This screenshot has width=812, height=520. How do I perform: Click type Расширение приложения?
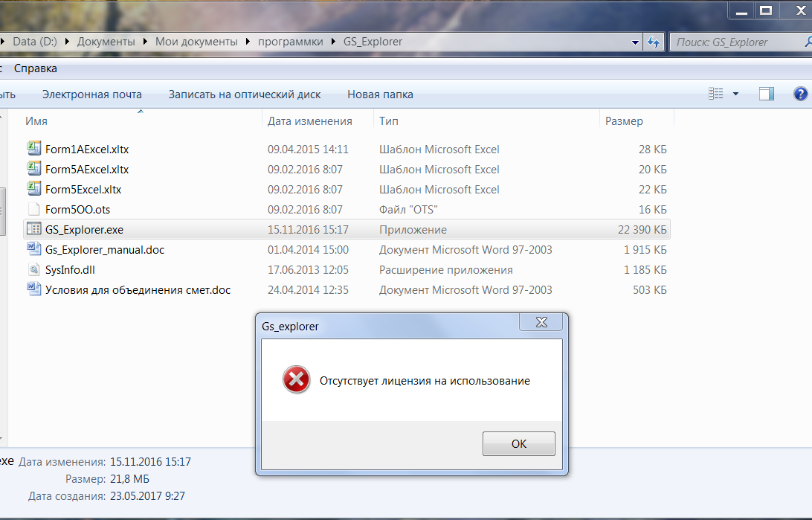446,270
